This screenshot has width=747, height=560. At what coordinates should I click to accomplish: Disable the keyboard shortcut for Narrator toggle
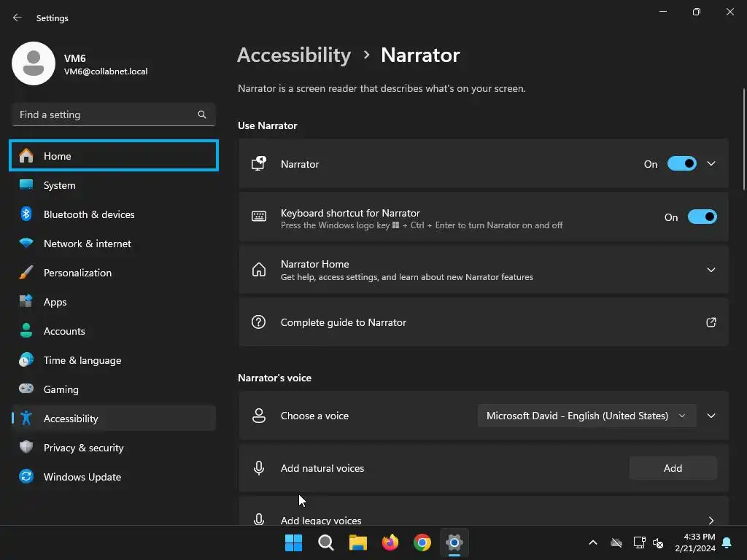point(702,217)
